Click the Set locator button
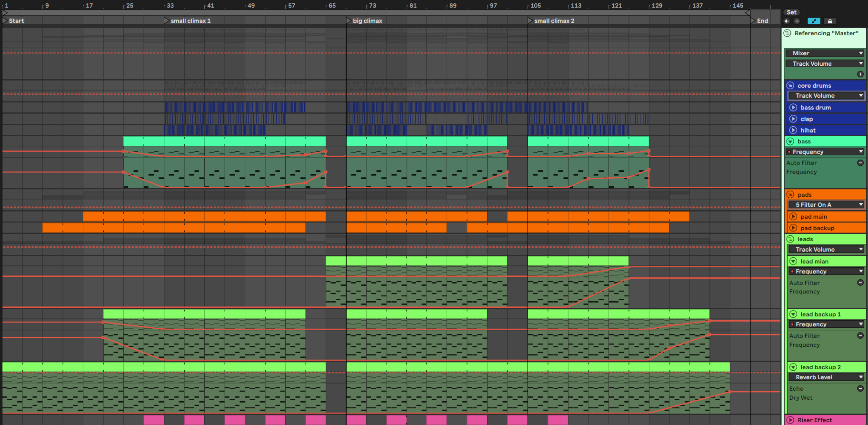The height and width of the screenshot is (425, 868). [x=791, y=12]
